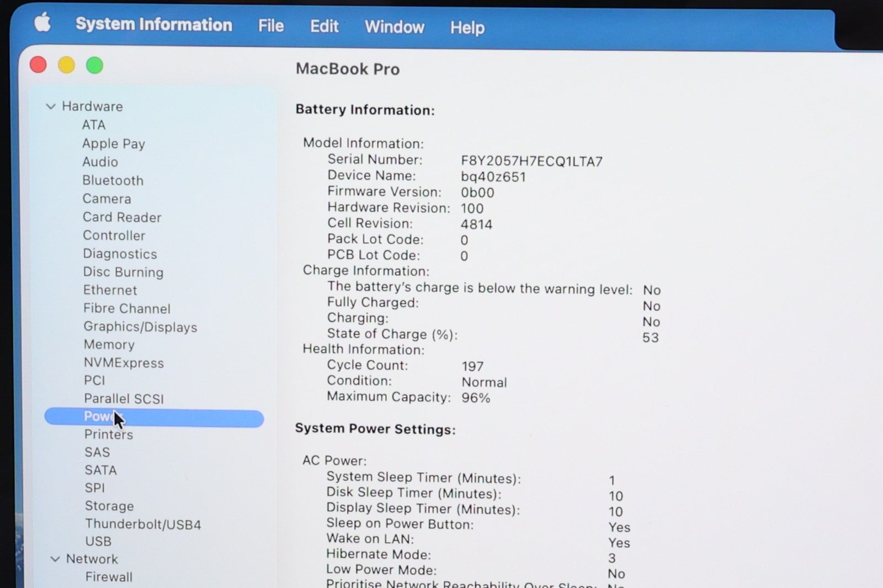Screen dimensions: 883x588
Task: Click the yellow minimize window button
Action: coord(66,65)
